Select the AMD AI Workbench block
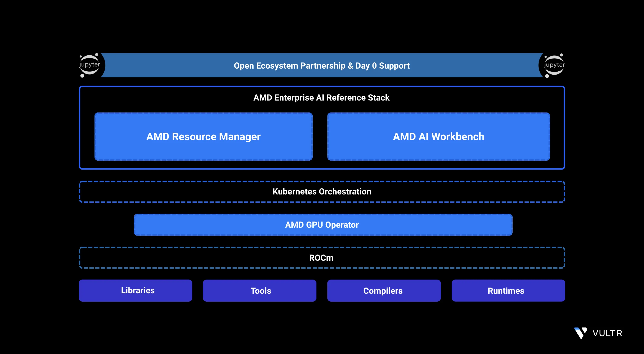Viewport: 644px width, 354px height. [x=438, y=137]
